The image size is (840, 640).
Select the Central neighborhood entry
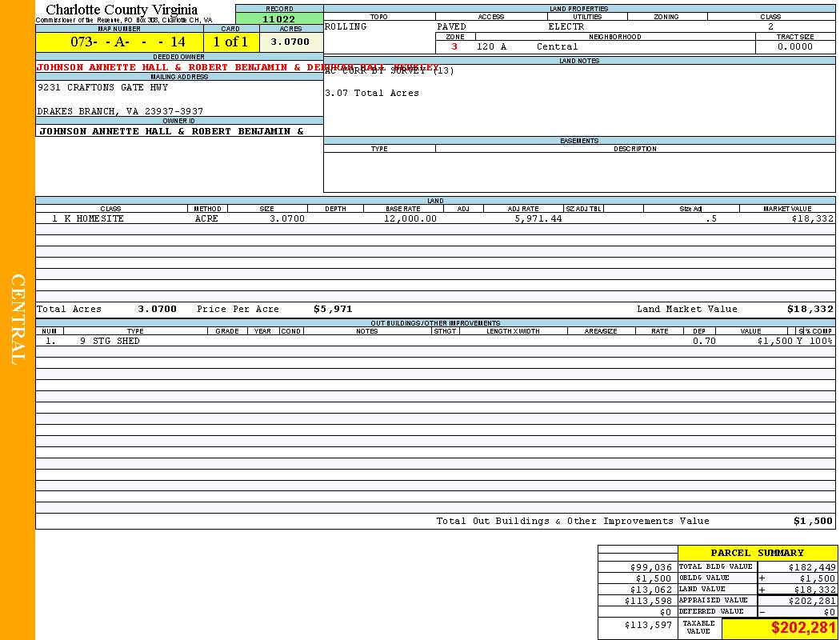click(557, 47)
